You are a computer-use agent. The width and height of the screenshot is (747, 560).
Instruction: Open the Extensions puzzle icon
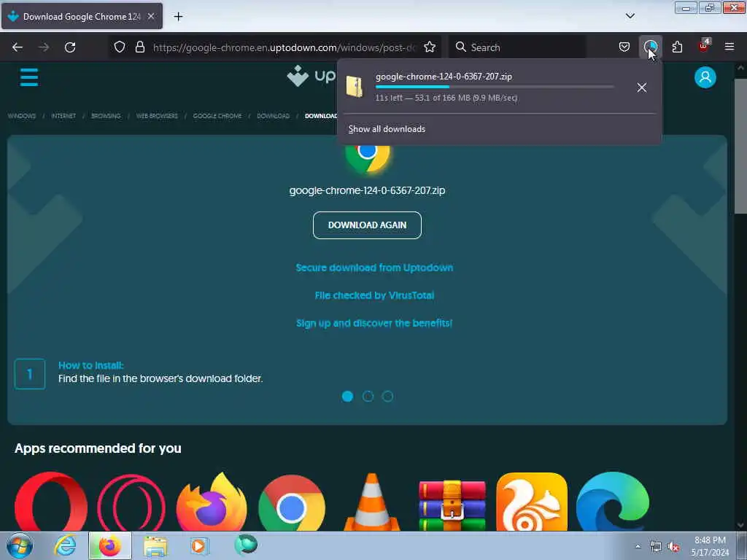click(677, 47)
